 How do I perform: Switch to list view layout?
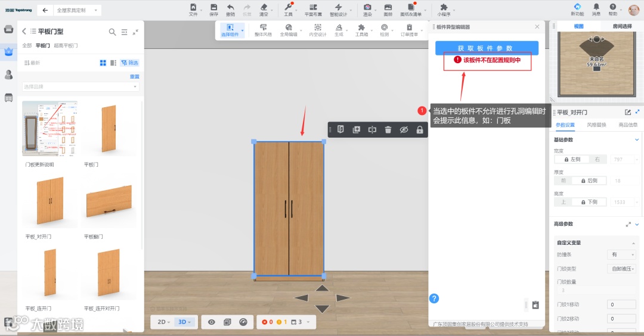pyautogui.click(x=113, y=63)
